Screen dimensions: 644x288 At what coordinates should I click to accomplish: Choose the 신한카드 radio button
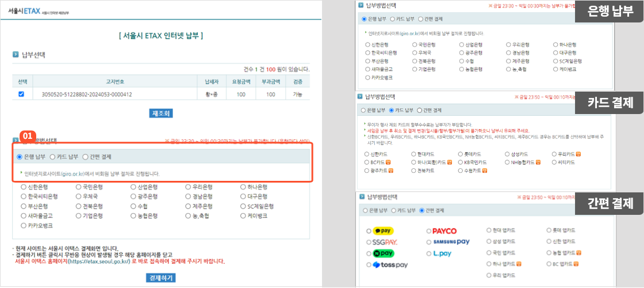coord(367,154)
